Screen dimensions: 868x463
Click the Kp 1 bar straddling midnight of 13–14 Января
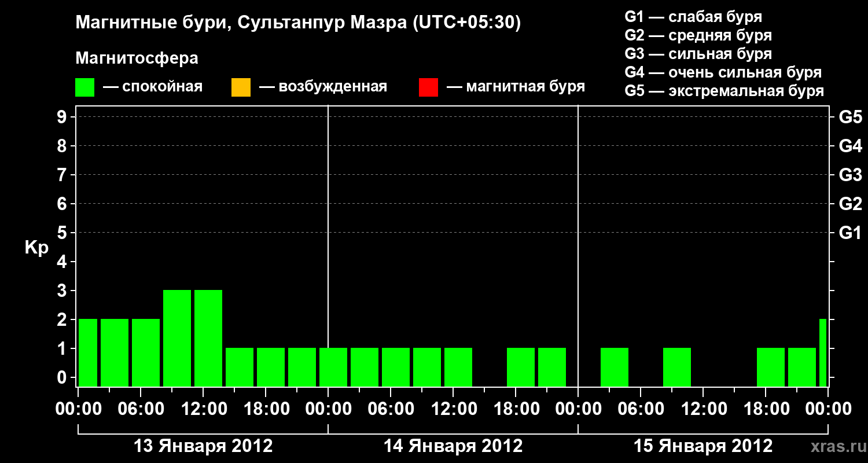pyautogui.click(x=333, y=367)
